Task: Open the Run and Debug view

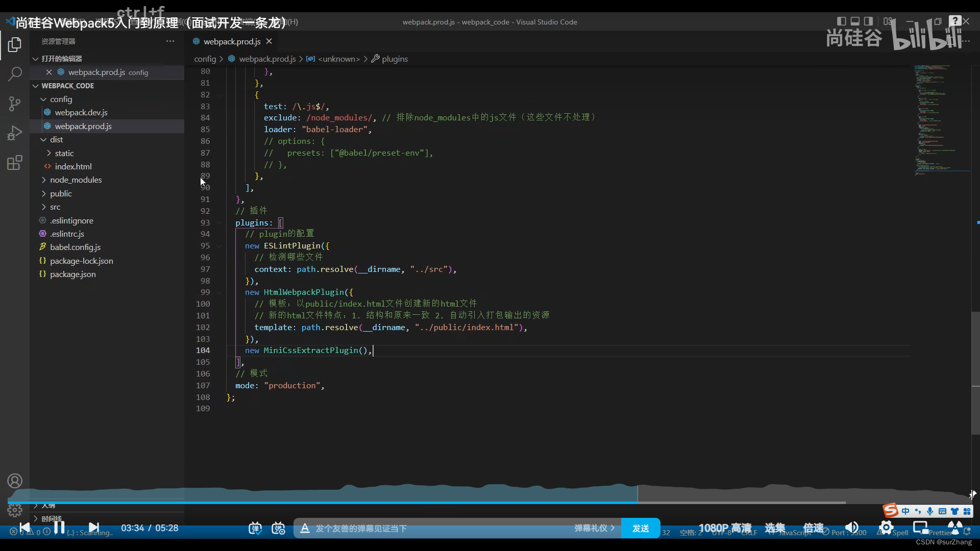Action: [15, 133]
